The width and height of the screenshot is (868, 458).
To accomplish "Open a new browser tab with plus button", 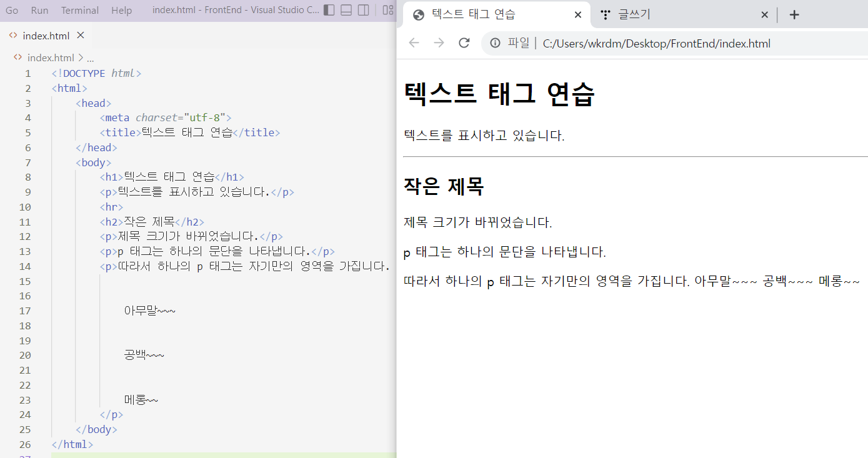I will tap(794, 14).
